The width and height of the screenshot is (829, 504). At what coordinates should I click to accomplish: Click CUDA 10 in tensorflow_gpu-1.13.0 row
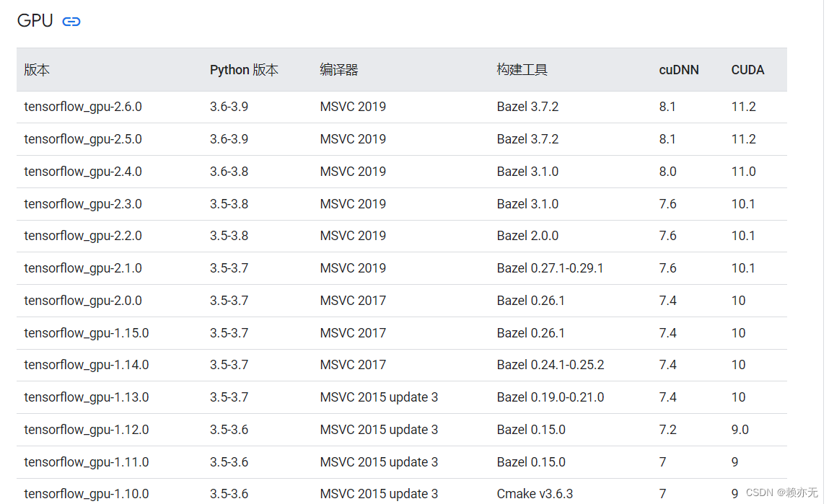[x=738, y=397]
